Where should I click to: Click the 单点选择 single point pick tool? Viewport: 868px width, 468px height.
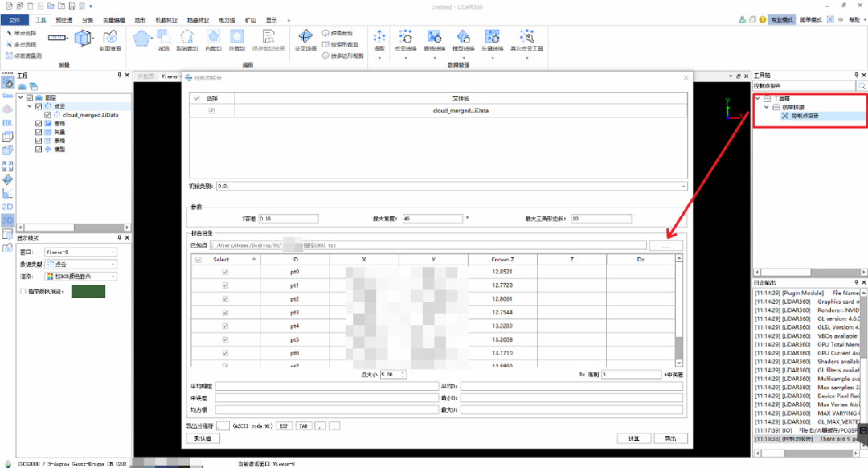[x=21, y=33]
